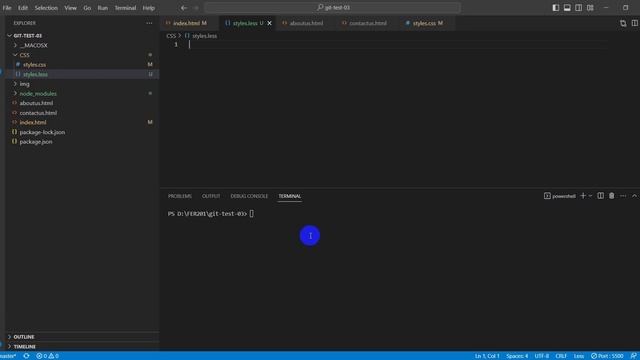Open notifications bell in status bar

[633, 356]
